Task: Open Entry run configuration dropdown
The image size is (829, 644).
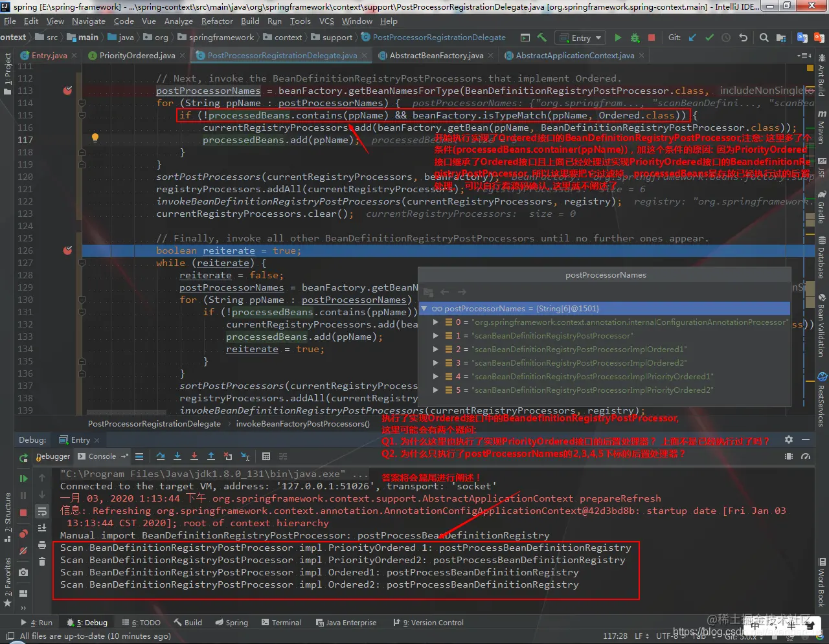Action: pyautogui.click(x=580, y=38)
